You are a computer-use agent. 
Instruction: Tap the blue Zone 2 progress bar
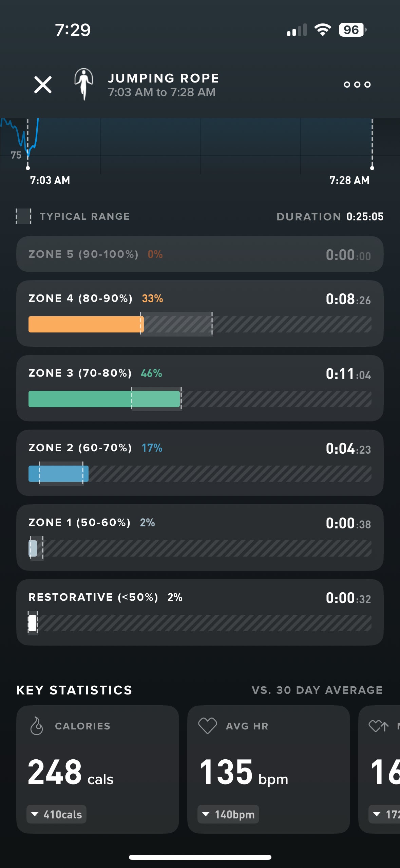pos(58,474)
